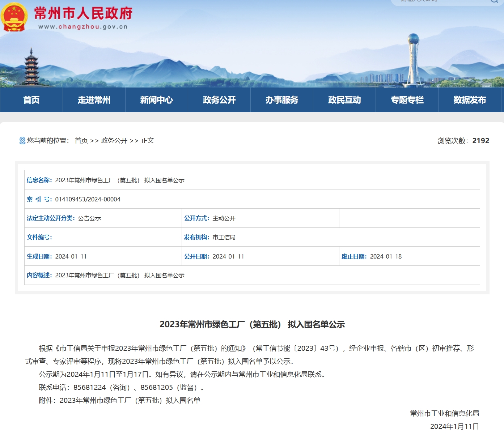Open 办事服务 from the navigation bar
This screenshot has height=435, width=504.
tap(282, 100)
